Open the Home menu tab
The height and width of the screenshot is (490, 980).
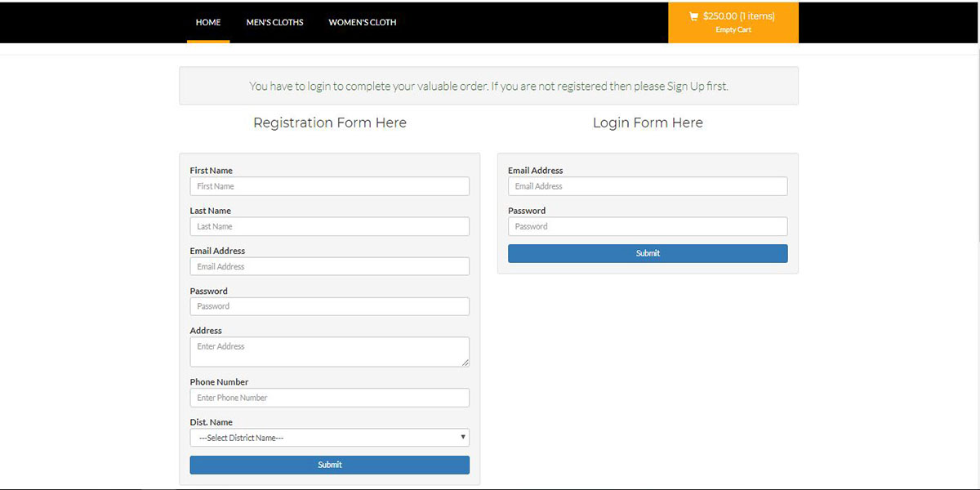pyautogui.click(x=208, y=22)
